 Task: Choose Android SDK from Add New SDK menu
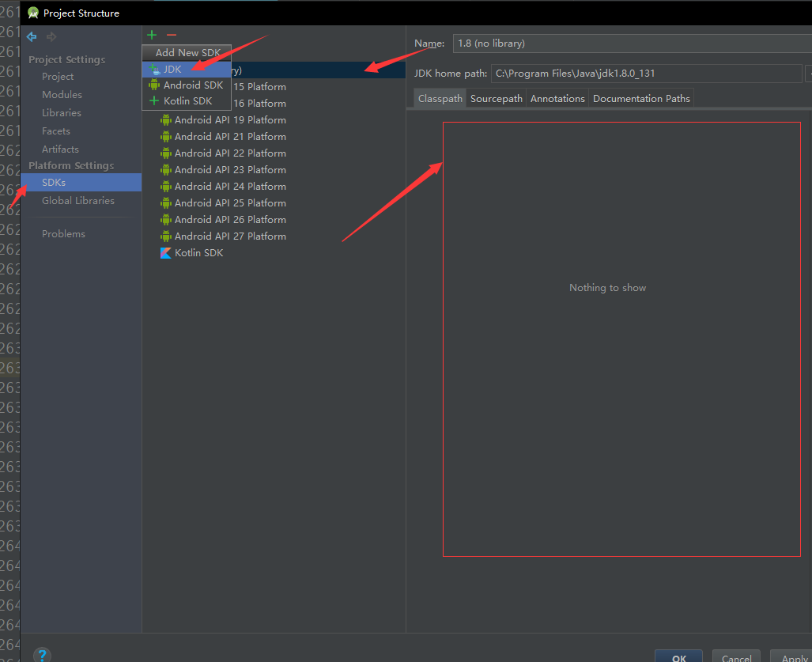coord(187,85)
